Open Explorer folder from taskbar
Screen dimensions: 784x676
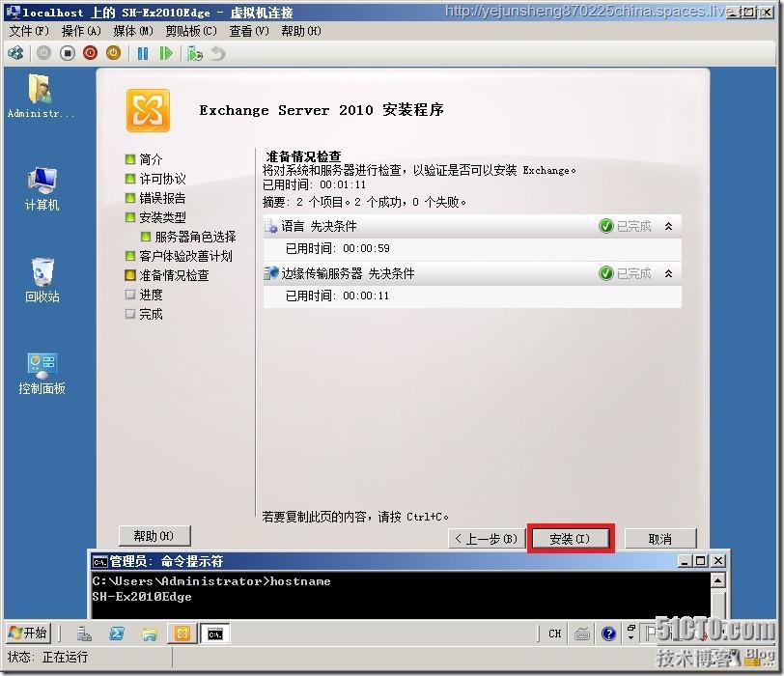pos(150,634)
